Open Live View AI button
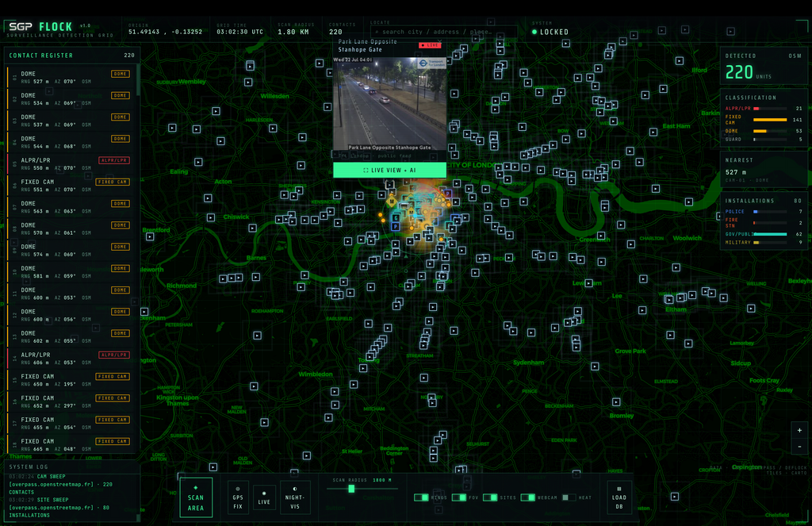The height and width of the screenshot is (526, 812). coord(389,170)
